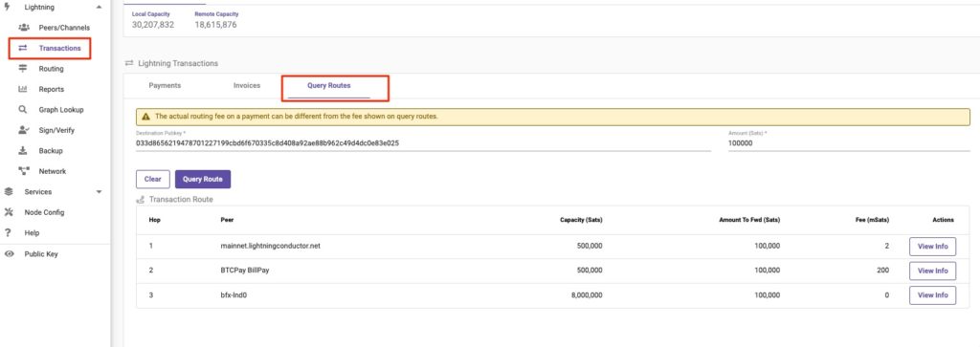Open the Reports sidebar item

click(x=52, y=89)
